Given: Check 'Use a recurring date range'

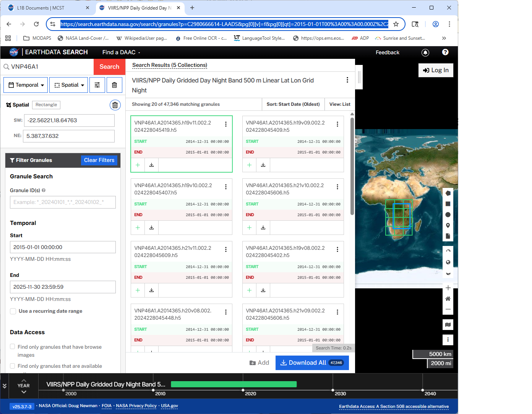Looking at the screenshot, I should 13,311.
